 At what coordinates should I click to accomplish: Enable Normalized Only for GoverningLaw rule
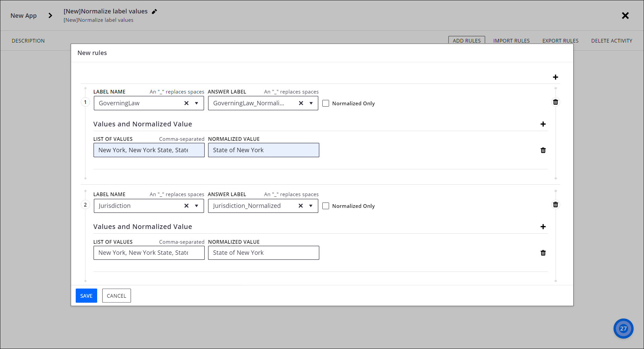tap(325, 103)
